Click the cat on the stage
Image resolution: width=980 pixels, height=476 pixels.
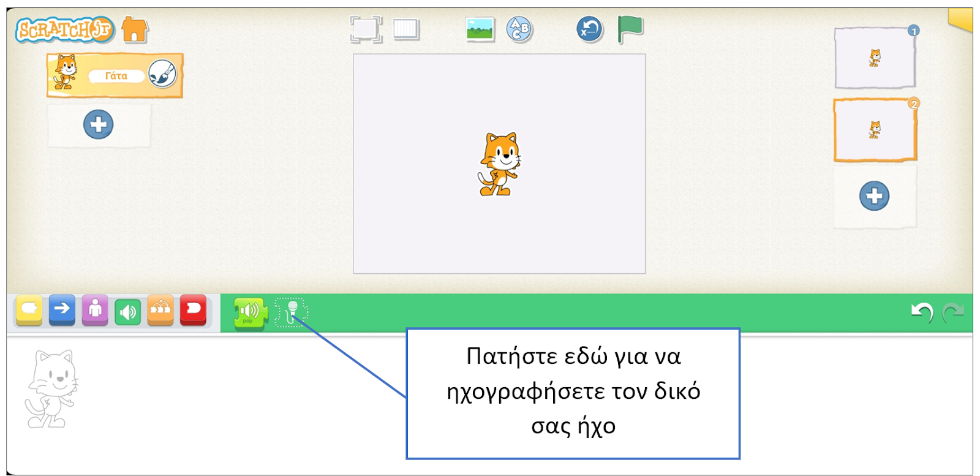click(x=499, y=164)
